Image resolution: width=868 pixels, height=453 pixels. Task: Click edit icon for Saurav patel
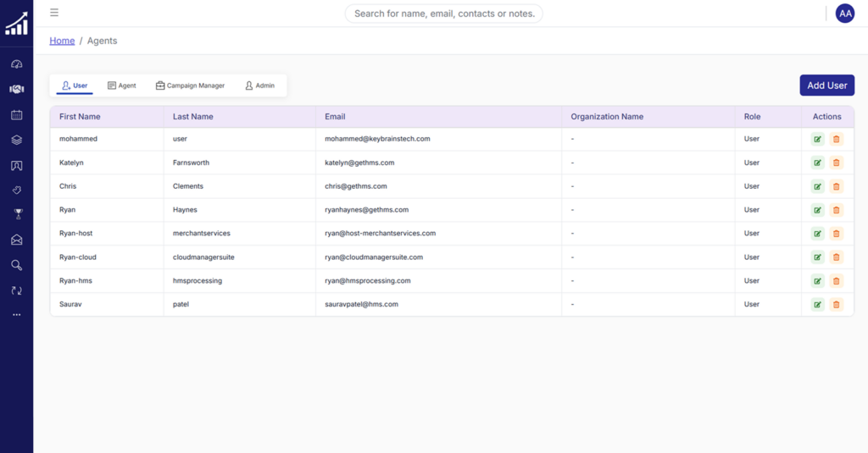tap(817, 304)
